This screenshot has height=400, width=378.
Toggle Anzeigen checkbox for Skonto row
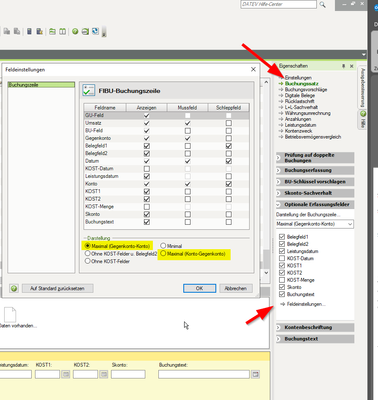pyautogui.click(x=146, y=214)
